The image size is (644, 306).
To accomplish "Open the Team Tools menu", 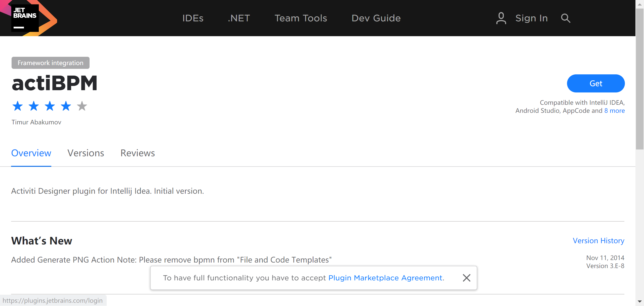I will coord(301,18).
